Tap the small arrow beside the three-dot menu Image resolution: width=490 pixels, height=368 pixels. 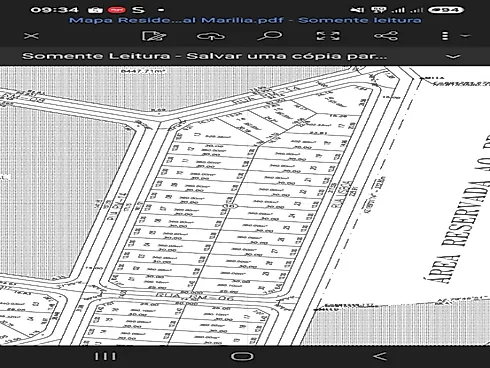click(465, 36)
